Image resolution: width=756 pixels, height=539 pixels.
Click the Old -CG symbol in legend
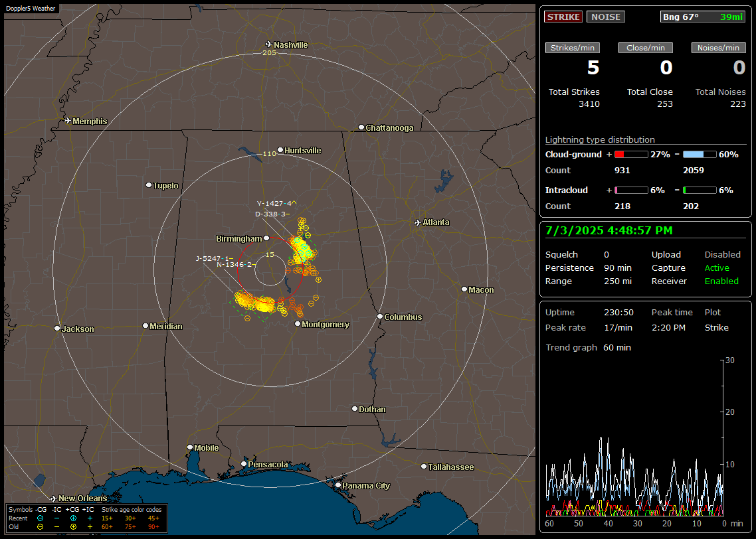(40, 527)
